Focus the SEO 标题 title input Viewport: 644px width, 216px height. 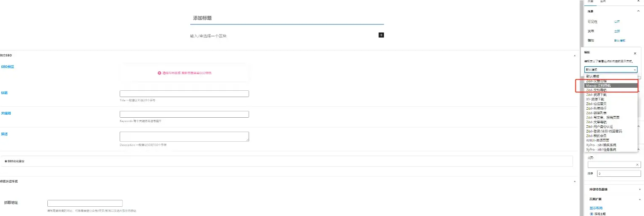[184, 94]
